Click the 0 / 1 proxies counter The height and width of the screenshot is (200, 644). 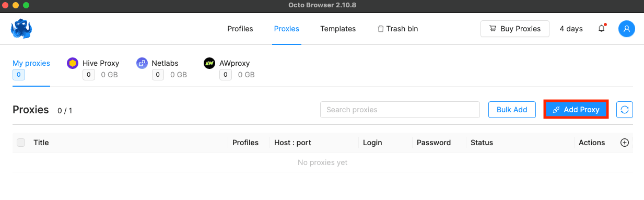click(x=65, y=111)
